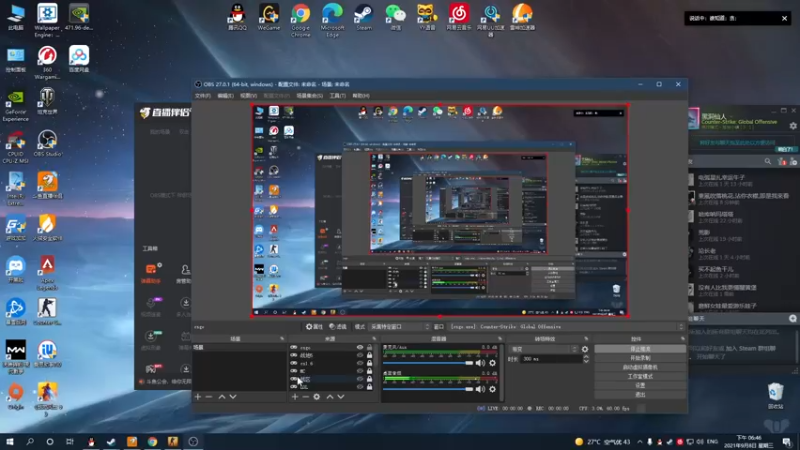Open transition properties gear icon
800x450 pixels.
585,349
